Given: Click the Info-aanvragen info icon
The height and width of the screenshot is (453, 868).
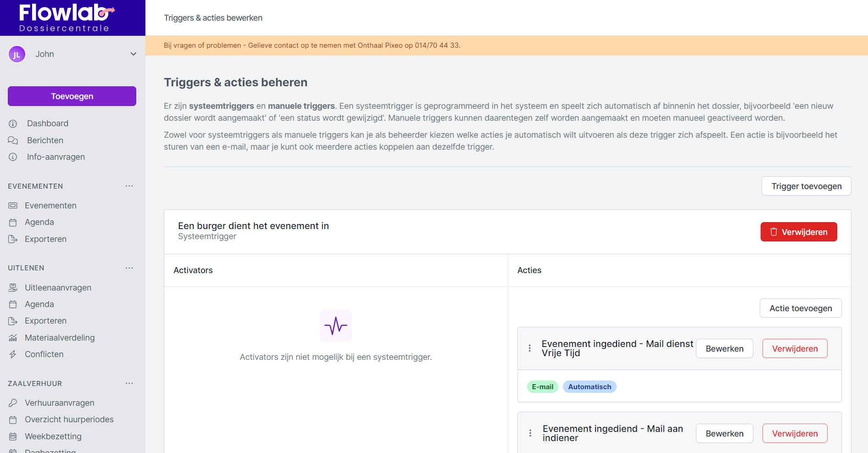Looking at the screenshot, I should point(13,157).
